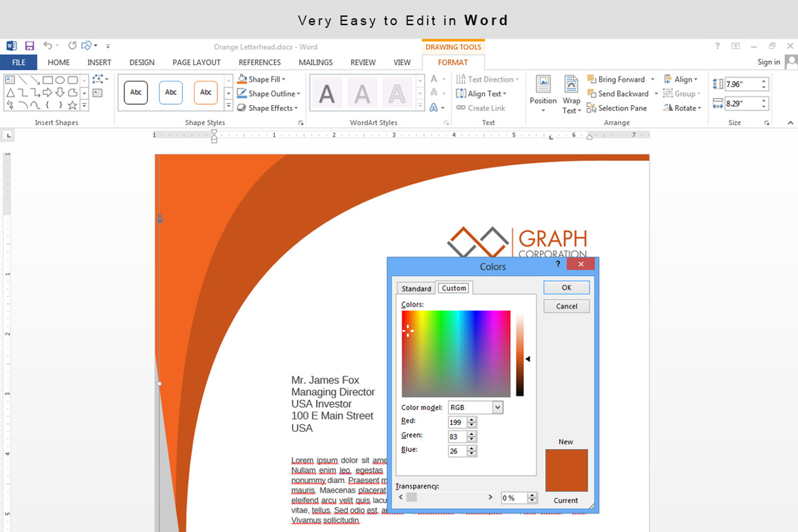Select the Left Brace shape
798x532 pixels.
tap(48, 105)
